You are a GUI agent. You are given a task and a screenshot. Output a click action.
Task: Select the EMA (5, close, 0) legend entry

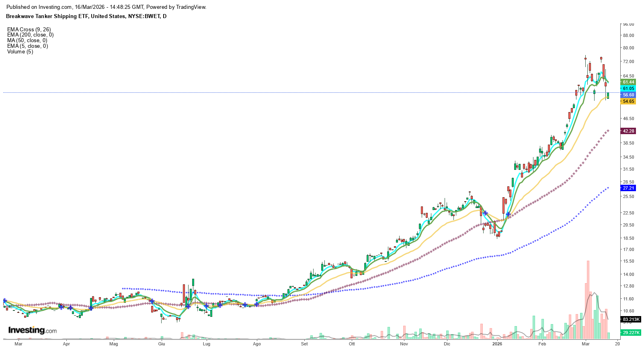[x=27, y=46]
